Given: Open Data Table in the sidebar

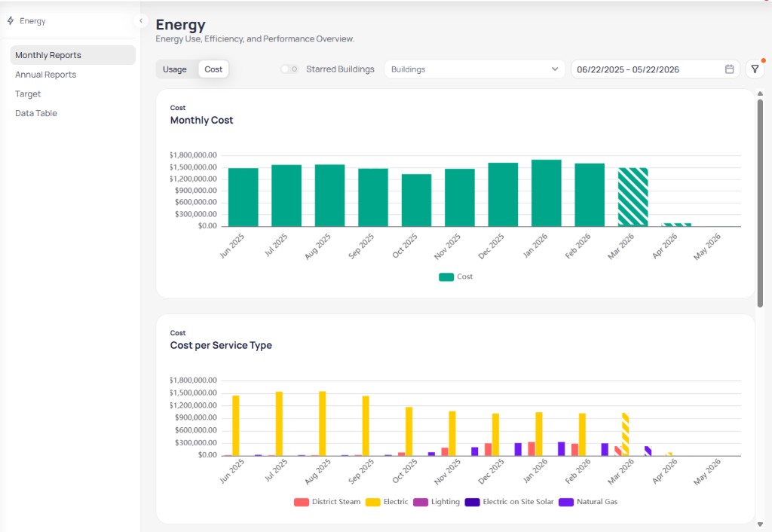Looking at the screenshot, I should pos(36,113).
